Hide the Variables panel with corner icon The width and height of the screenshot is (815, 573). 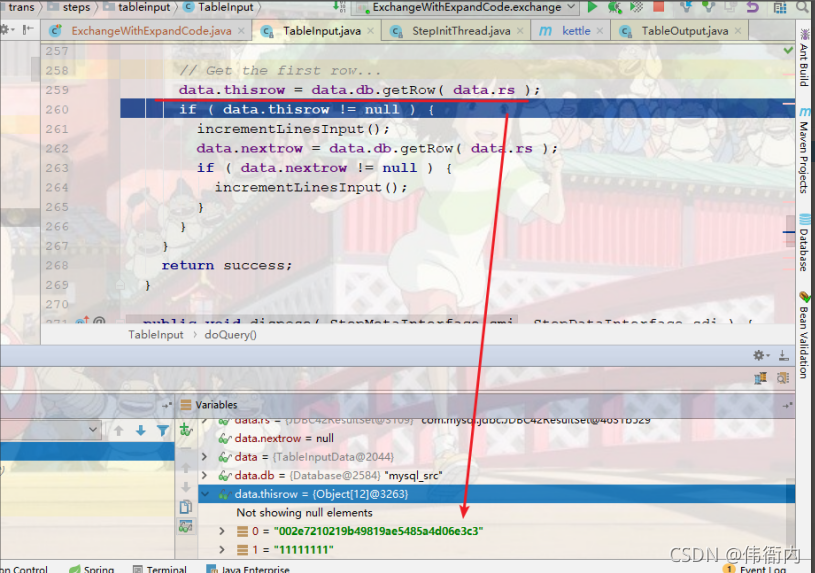point(787,405)
